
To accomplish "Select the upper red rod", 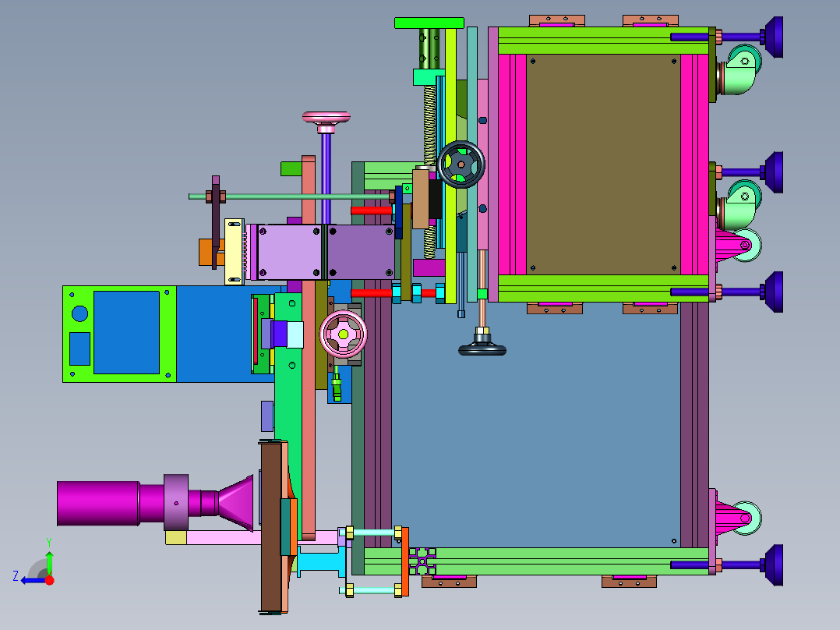I will pyautogui.click(x=371, y=211).
